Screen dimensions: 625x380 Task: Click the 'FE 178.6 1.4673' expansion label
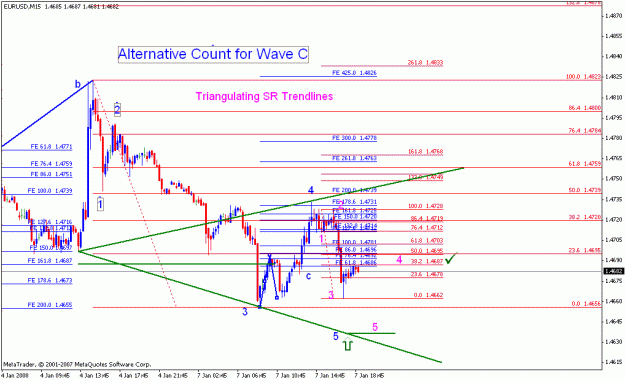coord(50,281)
